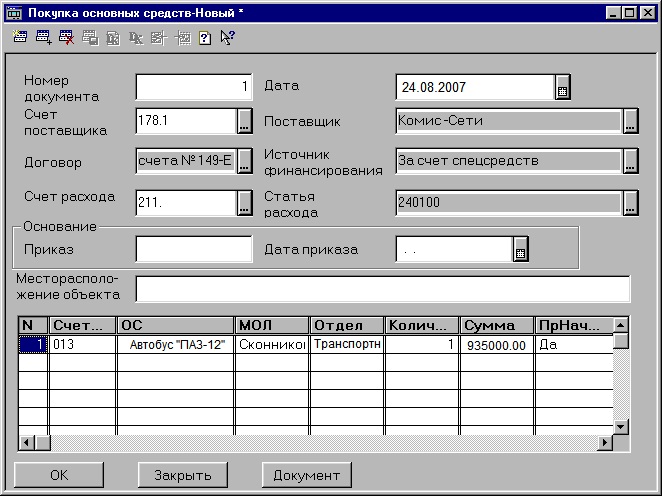Open the calendar picker beside Дата field
The image size is (662, 496).
(563, 88)
